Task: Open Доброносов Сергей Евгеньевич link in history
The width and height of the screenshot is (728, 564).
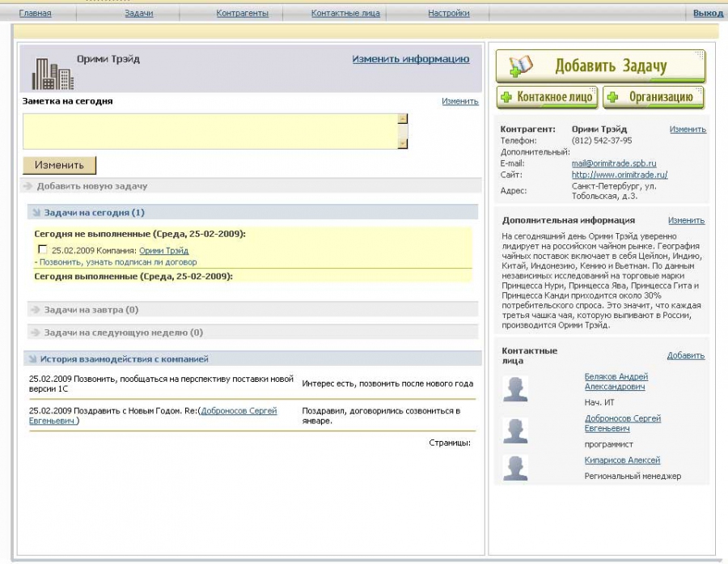Action: 153,416
